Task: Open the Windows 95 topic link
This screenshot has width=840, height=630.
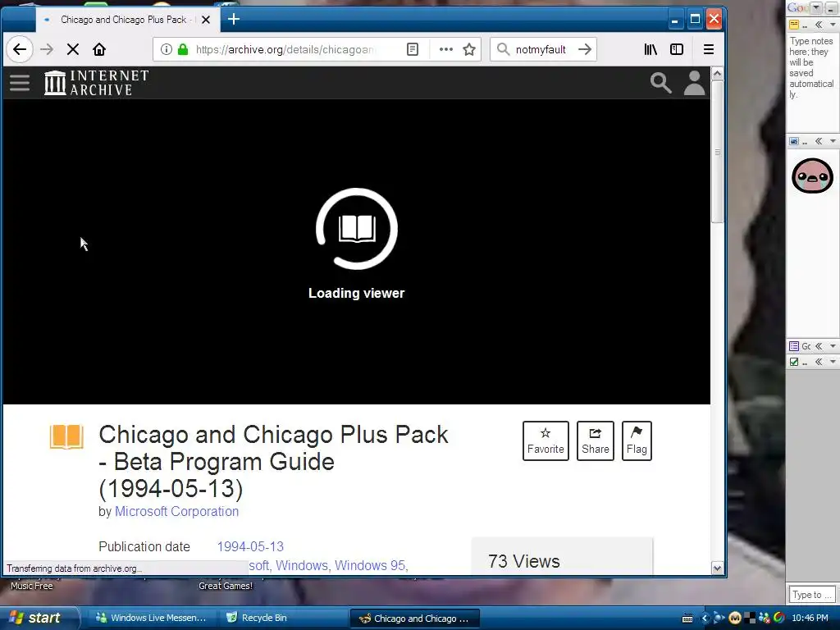Action: [371, 566]
